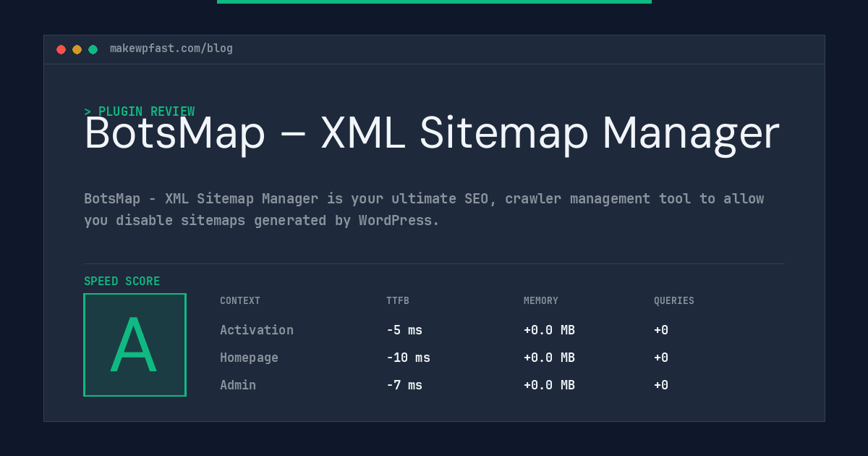The height and width of the screenshot is (456, 868).
Task: Select the '> PLUGIN REVIEW' label
Action: (140, 111)
